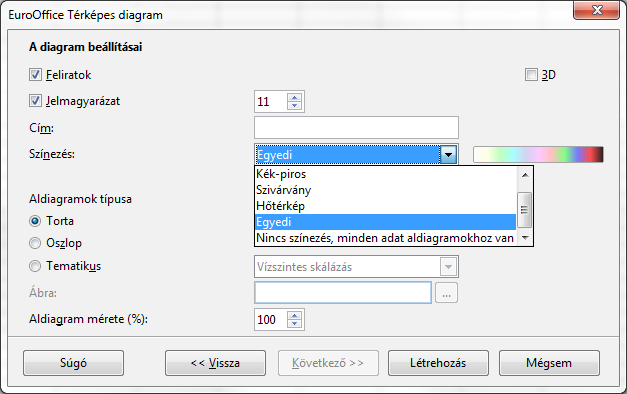Image resolution: width=627 pixels, height=394 pixels.
Task: Click into the Cím text field
Action: (x=356, y=128)
